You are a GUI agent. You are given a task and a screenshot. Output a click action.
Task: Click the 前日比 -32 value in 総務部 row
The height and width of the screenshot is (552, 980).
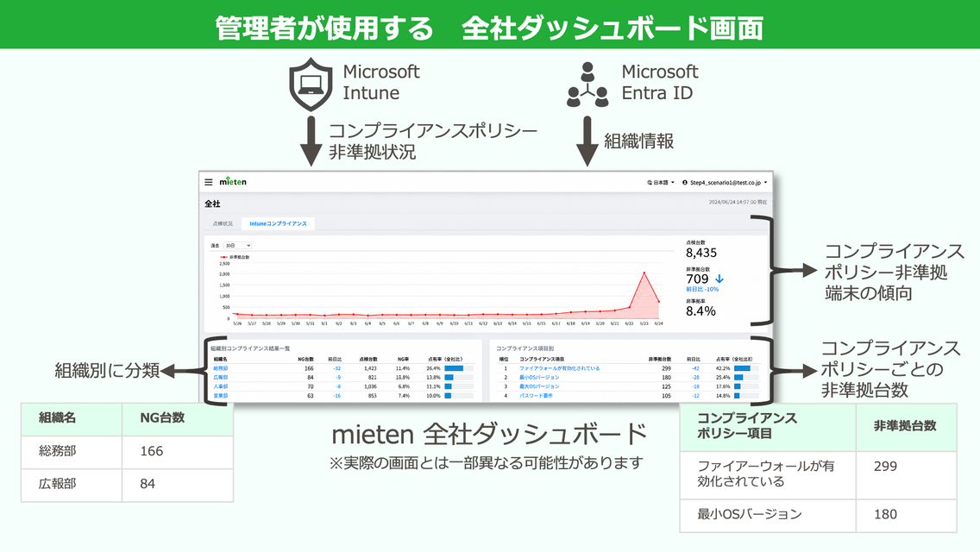click(x=336, y=369)
